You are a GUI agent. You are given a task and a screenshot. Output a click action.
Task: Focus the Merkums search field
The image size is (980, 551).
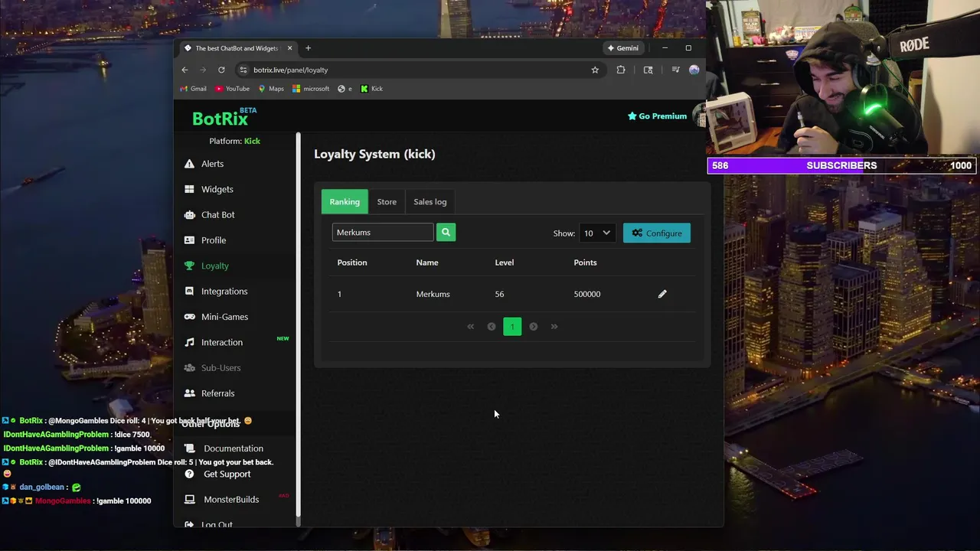383,232
